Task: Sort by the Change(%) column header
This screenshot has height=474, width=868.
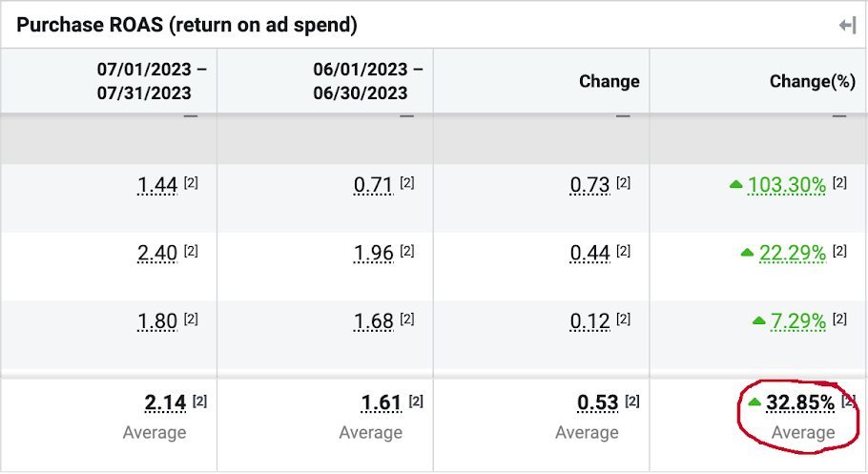Action: (812, 81)
